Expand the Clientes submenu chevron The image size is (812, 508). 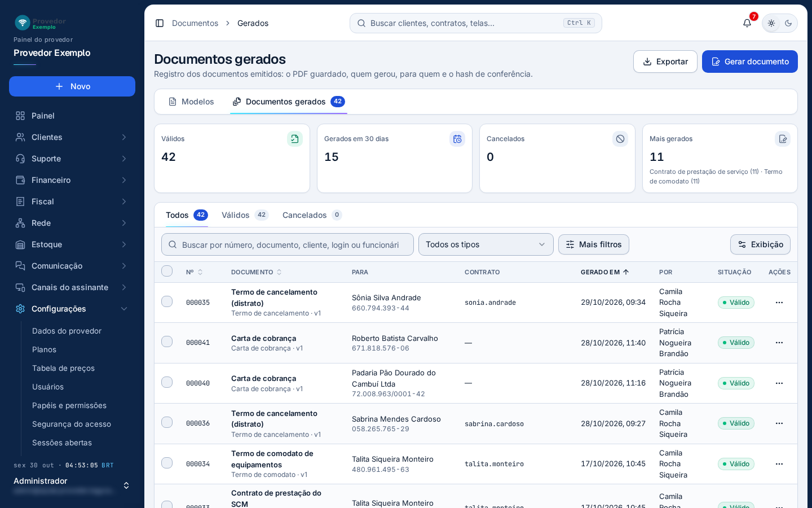[x=124, y=137]
